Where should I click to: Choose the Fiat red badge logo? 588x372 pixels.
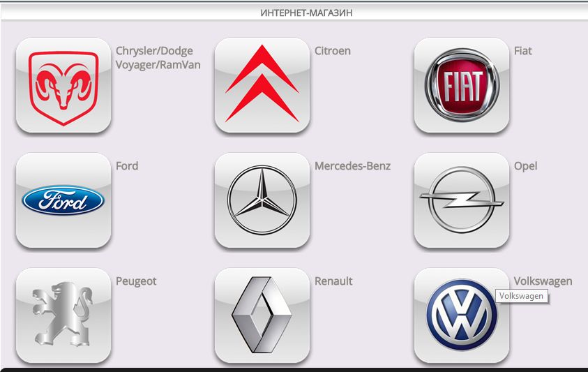pyautogui.click(x=462, y=85)
